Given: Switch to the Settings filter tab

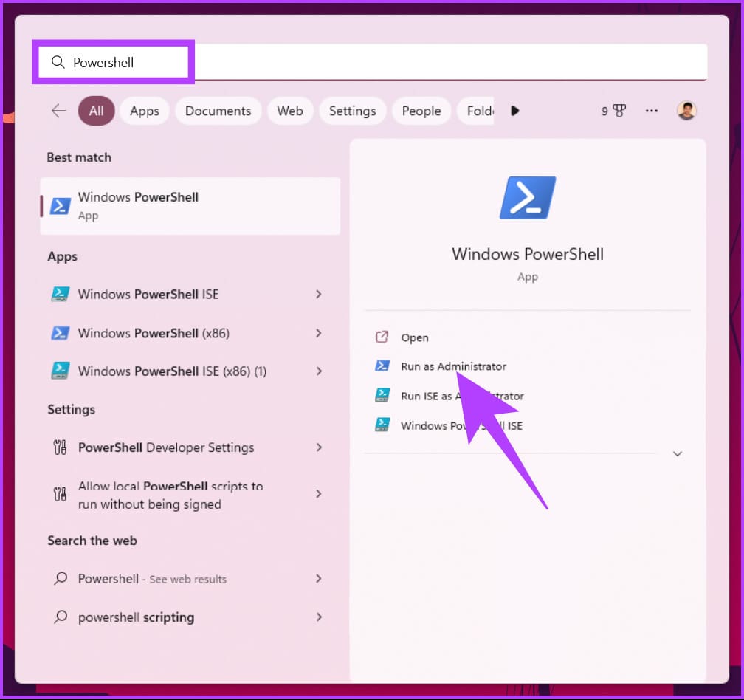Looking at the screenshot, I should point(353,111).
